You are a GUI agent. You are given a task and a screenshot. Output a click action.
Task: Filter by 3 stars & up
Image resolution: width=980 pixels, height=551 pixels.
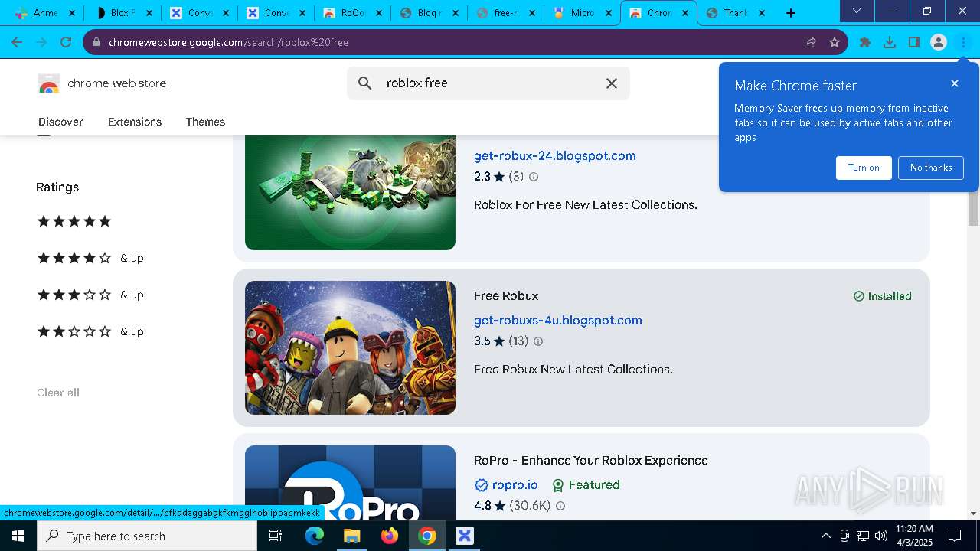pyautogui.click(x=90, y=295)
